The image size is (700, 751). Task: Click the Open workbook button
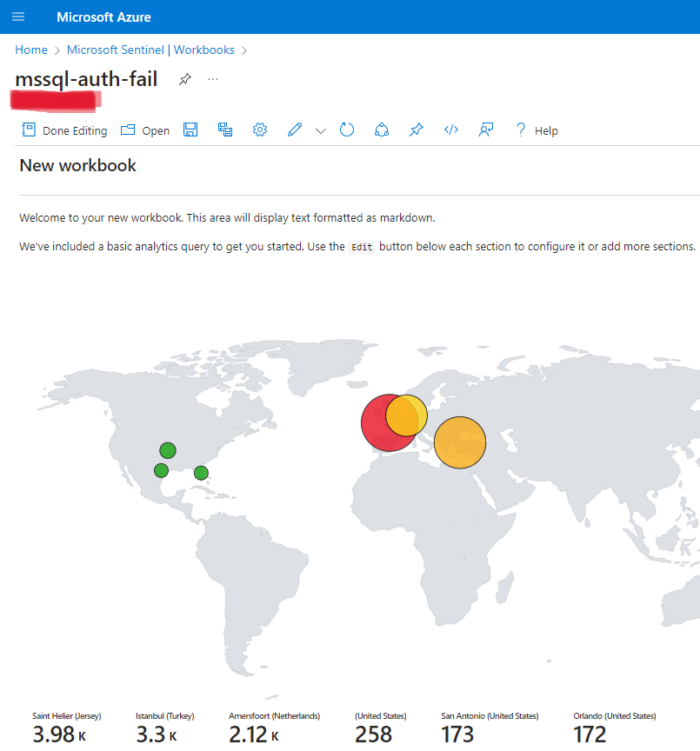click(145, 130)
